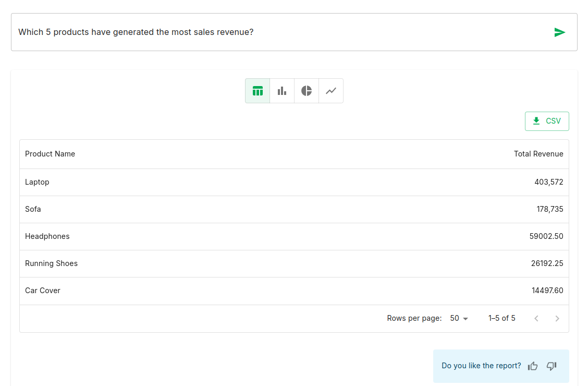Open the rows per page dropdown
The height and width of the screenshot is (386, 588).
(459, 318)
